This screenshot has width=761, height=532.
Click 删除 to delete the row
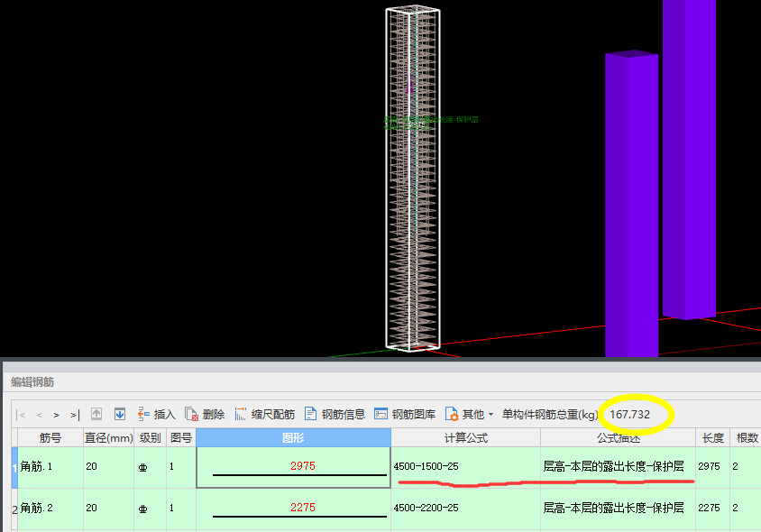tap(205, 415)
